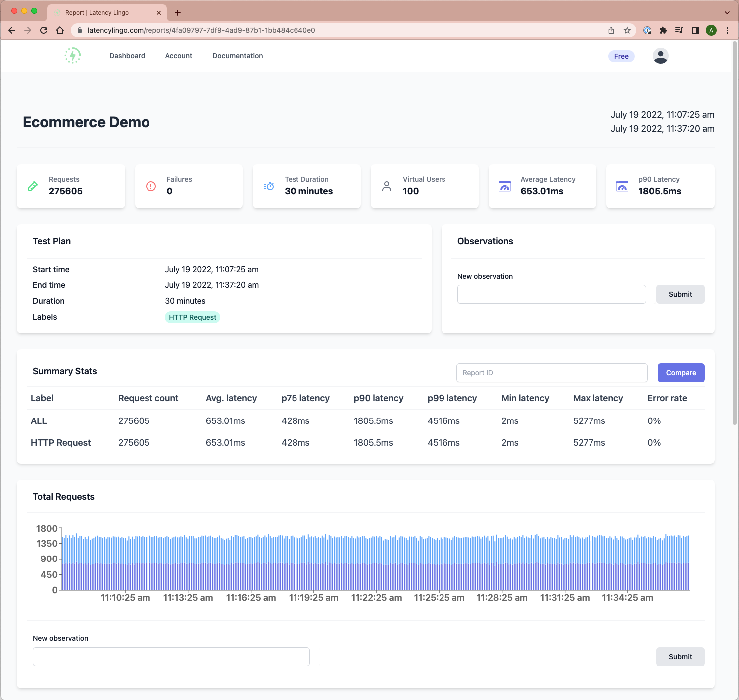Open the media control playlist icon

click(679, 30)
